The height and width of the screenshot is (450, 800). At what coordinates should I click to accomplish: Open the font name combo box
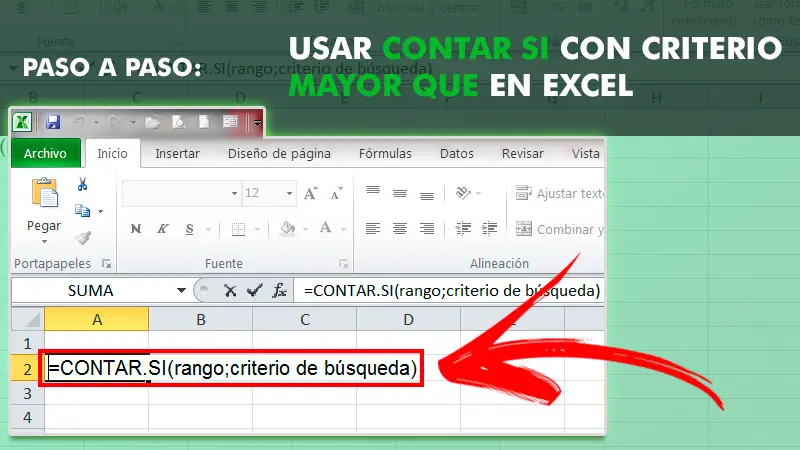181,193
